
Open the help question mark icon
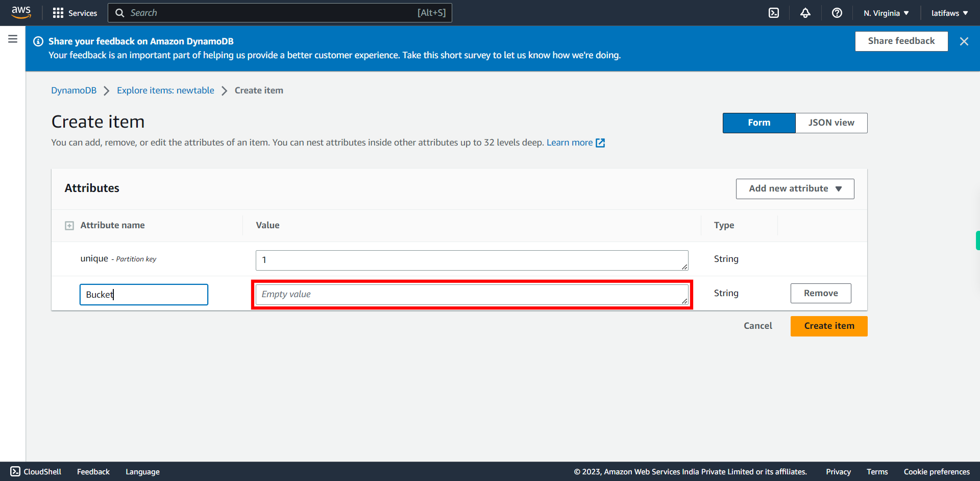pos(837,13)
